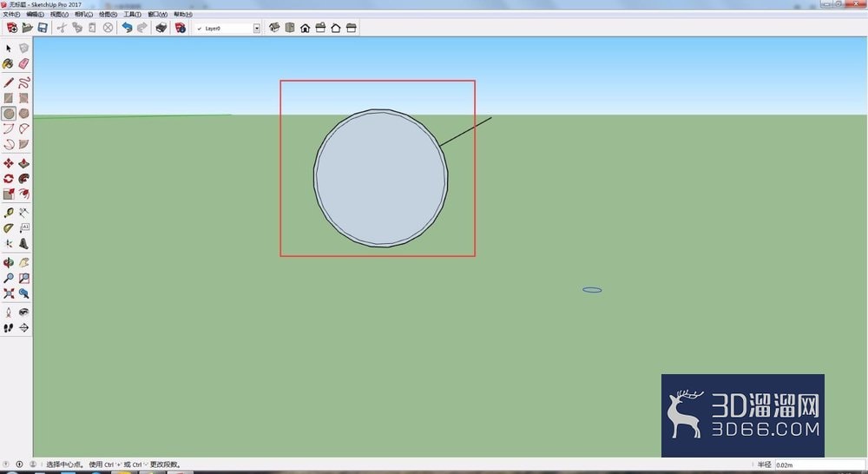Choose the Axes tool
Viewport: 868px width, 474px height.
pos(9,244)
